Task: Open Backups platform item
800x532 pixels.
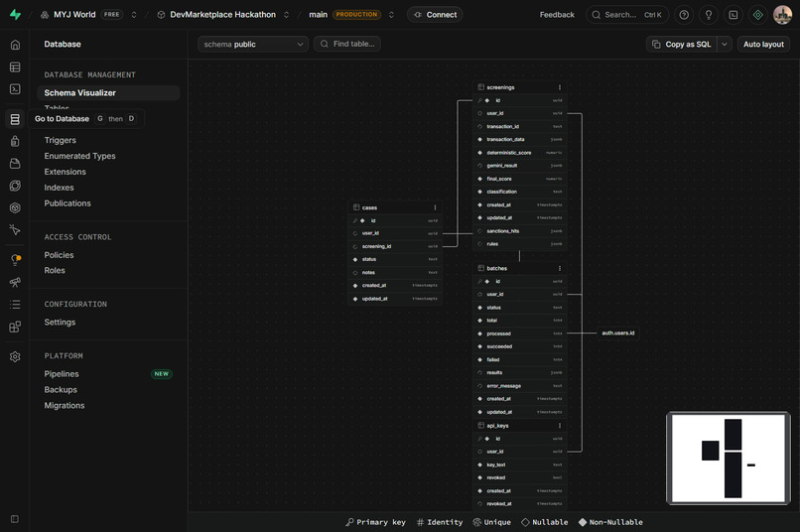Action: (x=61, y=390)
